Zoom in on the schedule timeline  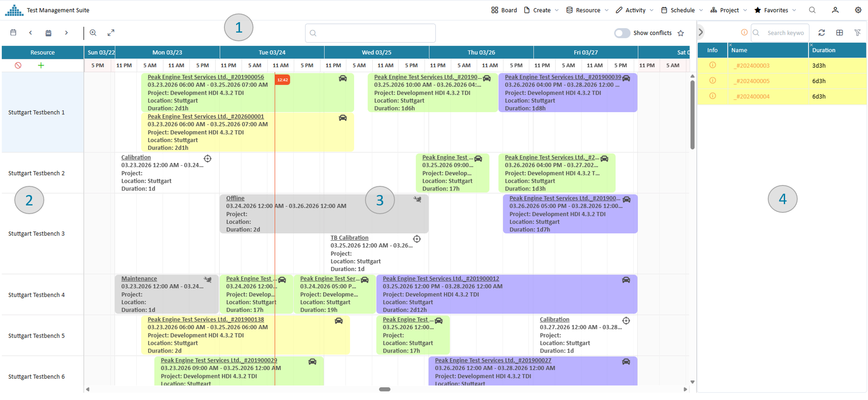[93, 33]
